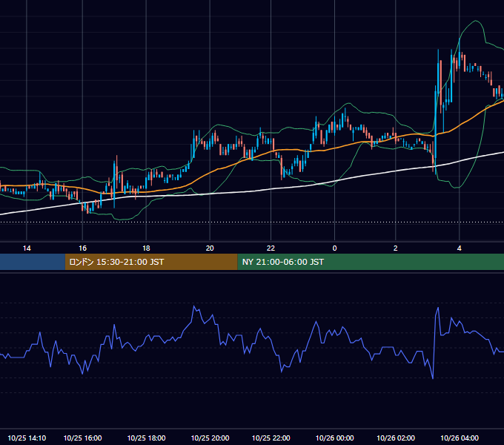
Task: Click the 20 hour axis label
Action: click(x=210, y=248)
